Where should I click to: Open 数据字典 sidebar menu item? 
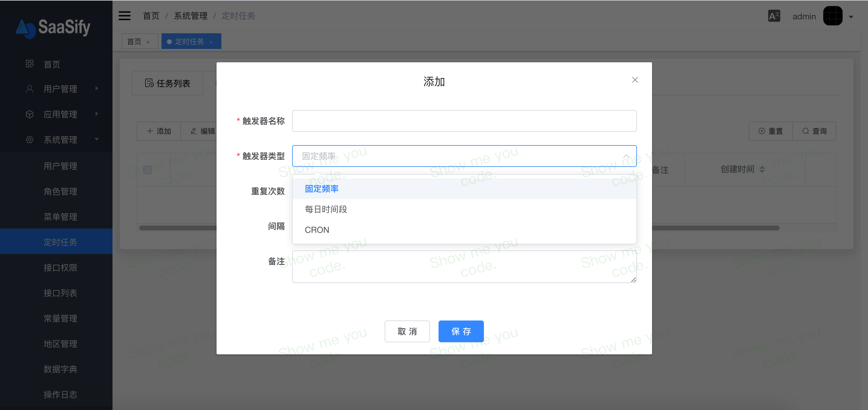(60, 369)
